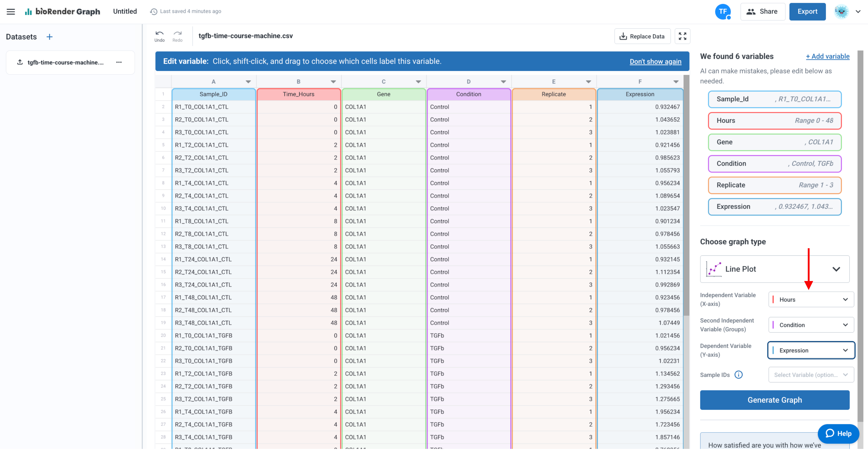Open column A dropdown arrow
This screenshot has width=868, height=452.
pyautogui.click(x=248, y=82)
